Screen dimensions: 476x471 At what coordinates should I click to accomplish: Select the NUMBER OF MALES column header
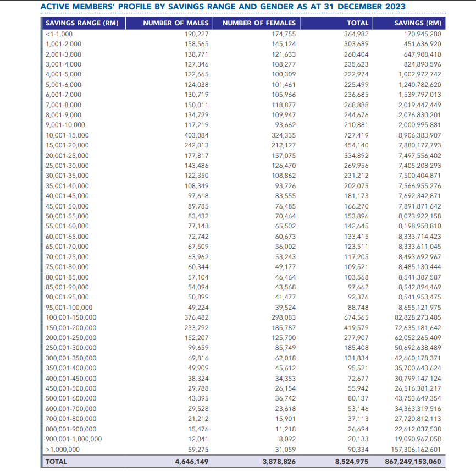[176, 23]
